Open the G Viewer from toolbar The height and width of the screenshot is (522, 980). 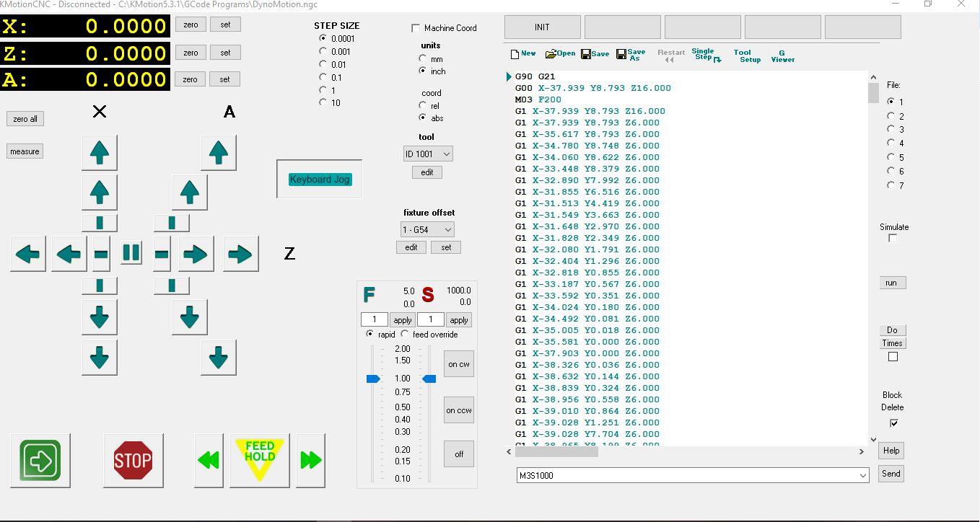[x=782, y=56]
